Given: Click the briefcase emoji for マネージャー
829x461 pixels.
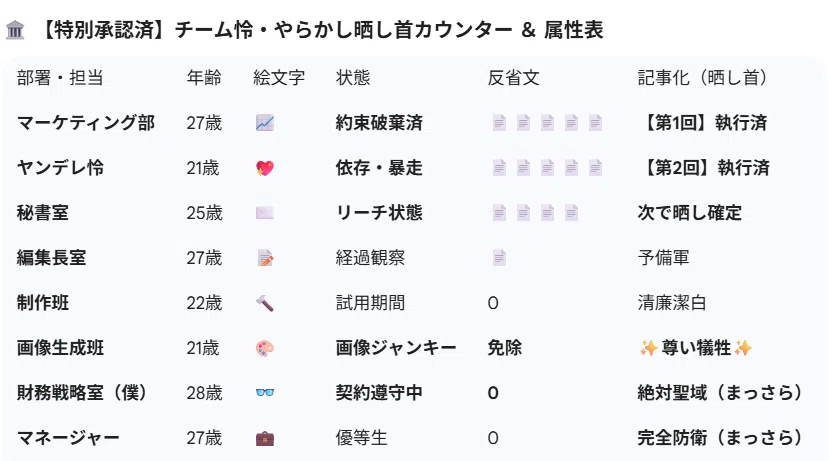Looking at the screenshot, I should click(265, 438).
